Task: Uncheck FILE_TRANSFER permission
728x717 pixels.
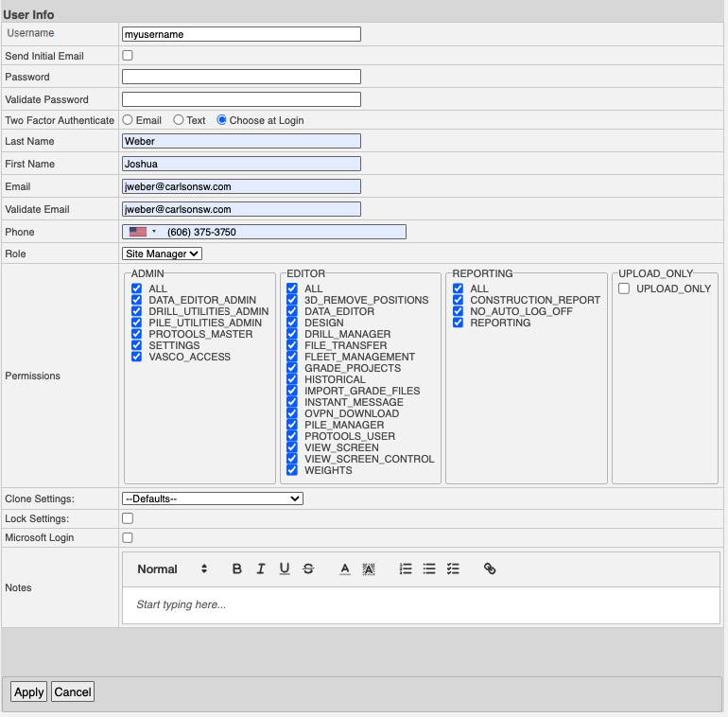Action: click(292, 345)
